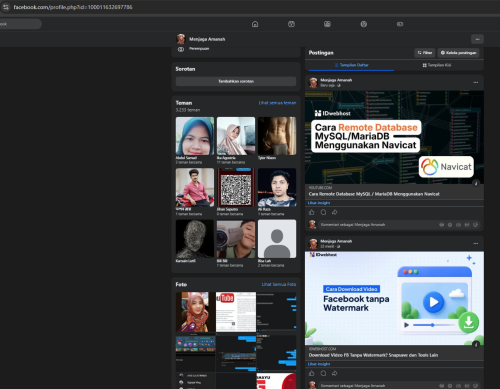
Task: Open the hijab portrait in Foto section
Action: (x=196, y=312)
